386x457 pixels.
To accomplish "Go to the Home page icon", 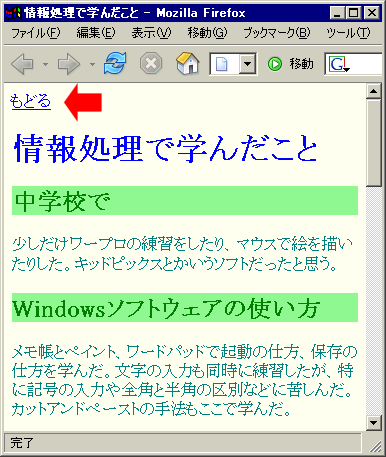I will 188,63.
